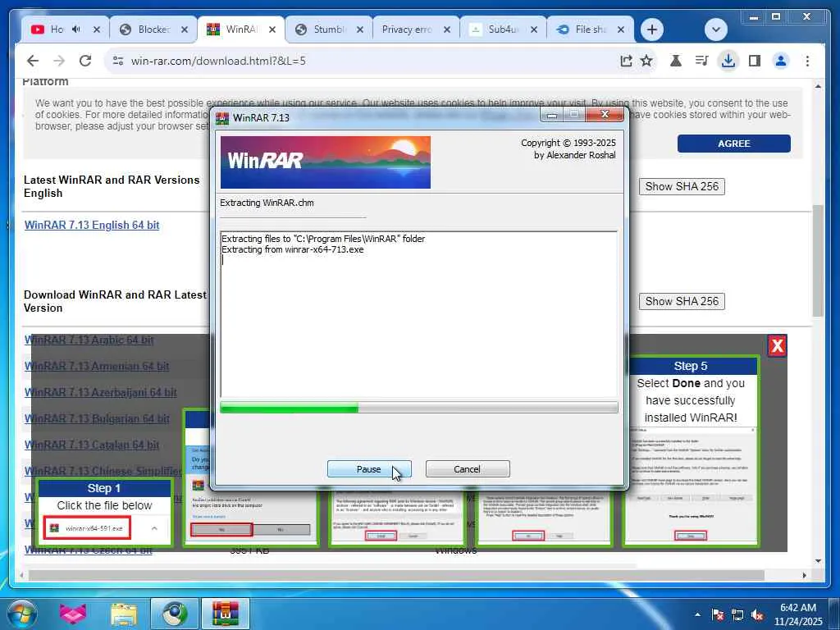
Task: Open media controls icon in toolbar
Action: coord(702,61)
